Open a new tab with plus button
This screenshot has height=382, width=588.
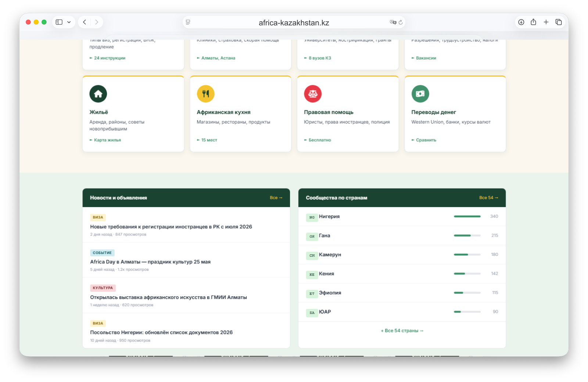click(x=546, y=22)
